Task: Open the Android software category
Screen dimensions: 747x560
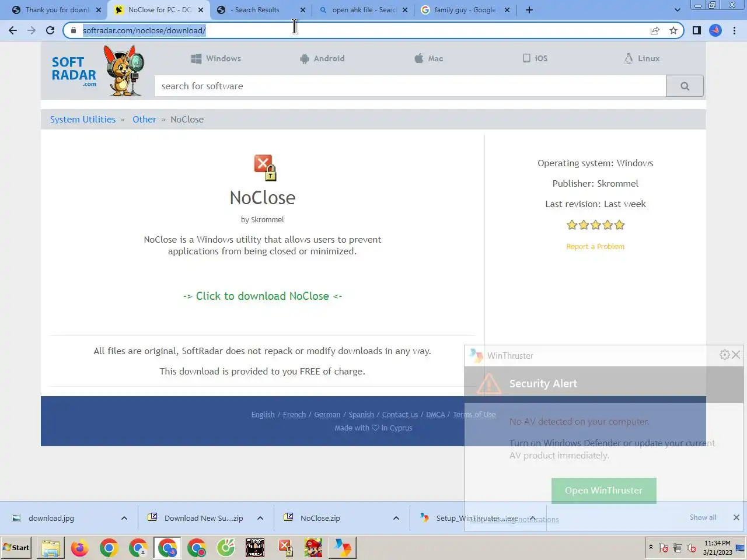Action: click(x=322, y=58)
